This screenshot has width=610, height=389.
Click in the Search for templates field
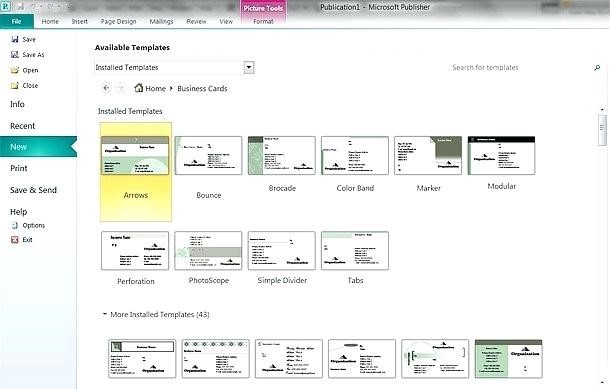pos(485,68)
